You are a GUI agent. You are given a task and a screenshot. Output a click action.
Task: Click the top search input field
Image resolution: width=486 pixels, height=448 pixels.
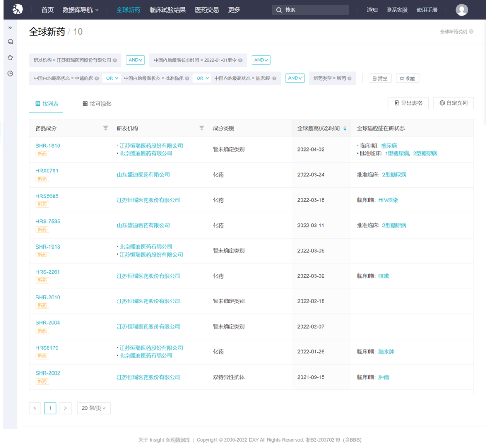[310, 10]
